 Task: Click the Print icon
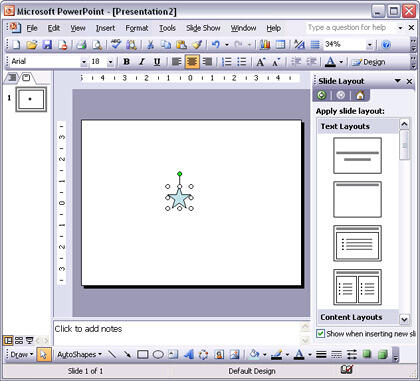[x=81, y=44]
